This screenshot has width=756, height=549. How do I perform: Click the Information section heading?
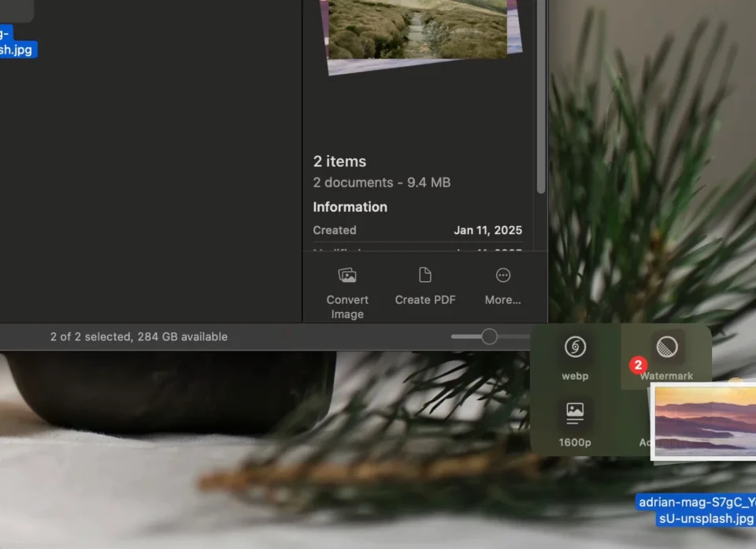pyautogui.click(x=350, y=207)
